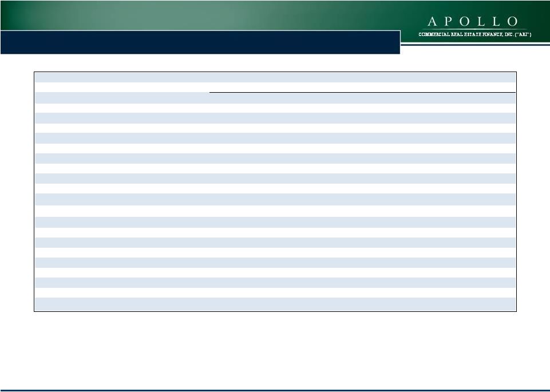Click the white gap between title bar and table
Viewport: 550px width, 392px height.
point(275,63)
